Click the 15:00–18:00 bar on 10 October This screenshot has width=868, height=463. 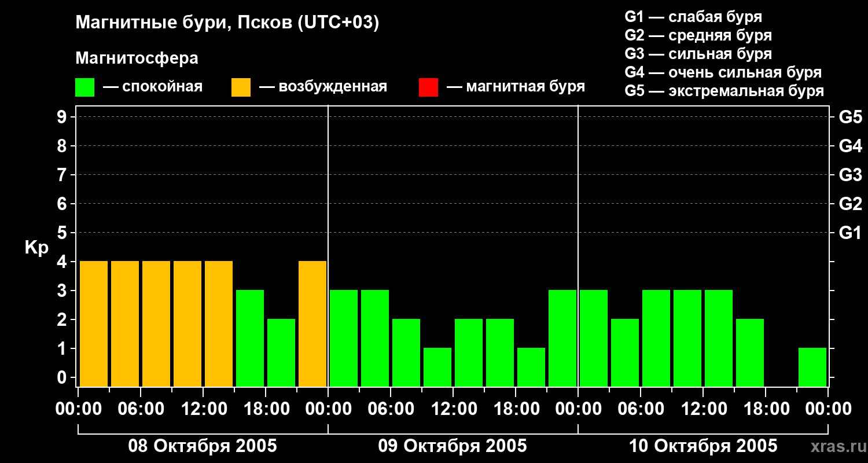point(750,352)
